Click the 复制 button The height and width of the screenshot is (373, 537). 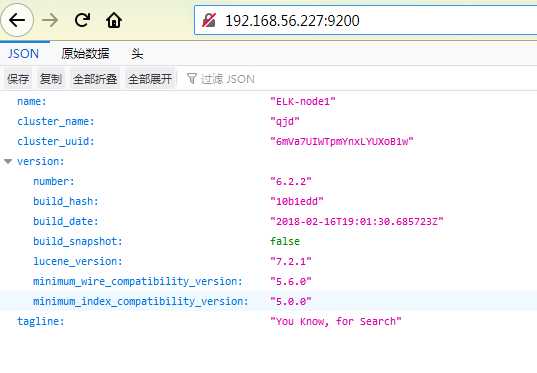(x=51, y=79)
